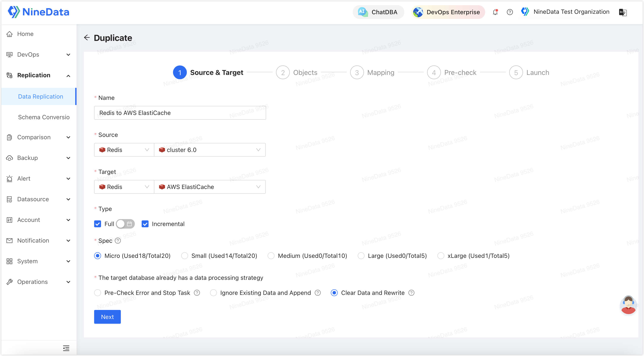Image resolution: width=644 pixels, height=356 pixels.
Task: Collapse the Replication menu chevron
Action: click(68, 76)
